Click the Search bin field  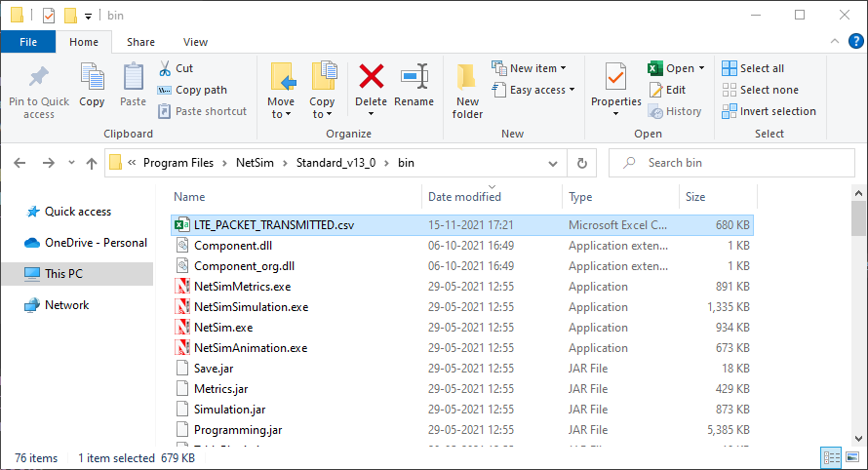tap(731, 163)
